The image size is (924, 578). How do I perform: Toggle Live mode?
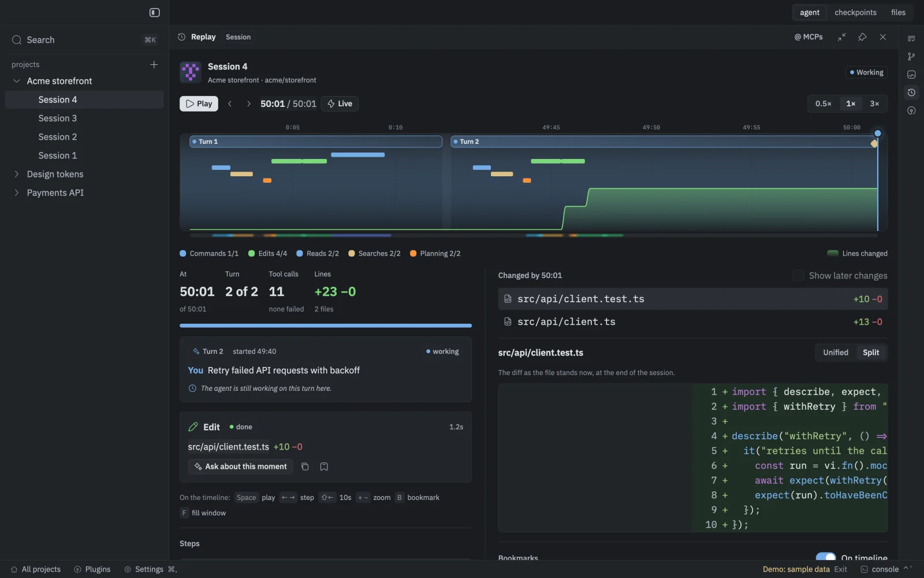[x=340, y=103]
